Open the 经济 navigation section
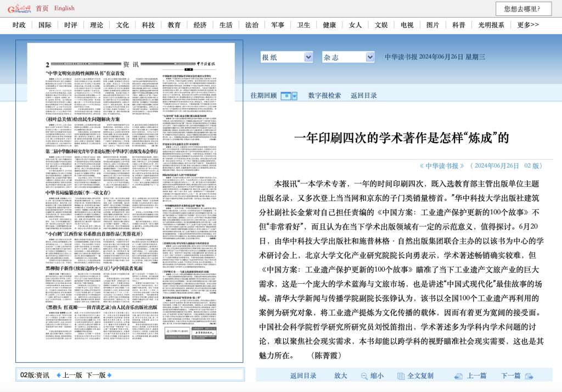This screenshot has height=392, width=562. point(200,25)
